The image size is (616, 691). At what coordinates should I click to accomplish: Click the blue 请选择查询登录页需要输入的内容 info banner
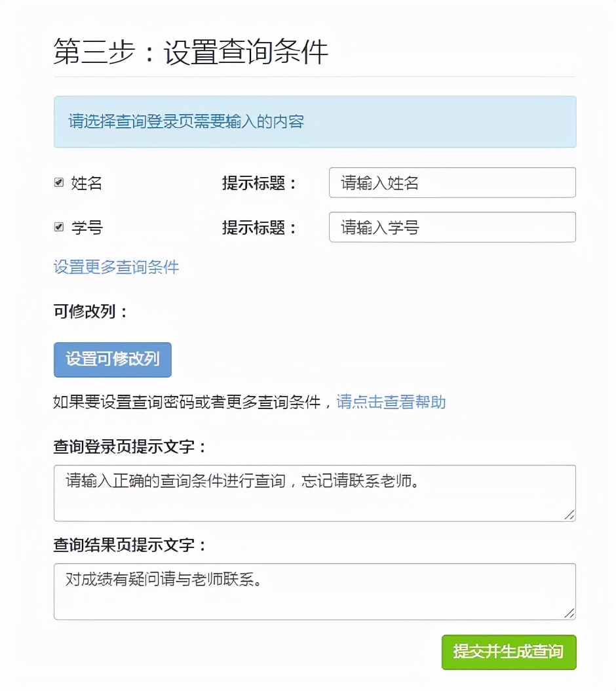pos(315,122)
